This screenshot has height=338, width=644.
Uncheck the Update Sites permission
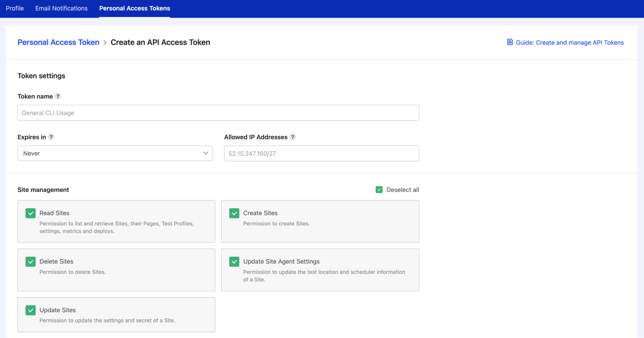[30, 310]
